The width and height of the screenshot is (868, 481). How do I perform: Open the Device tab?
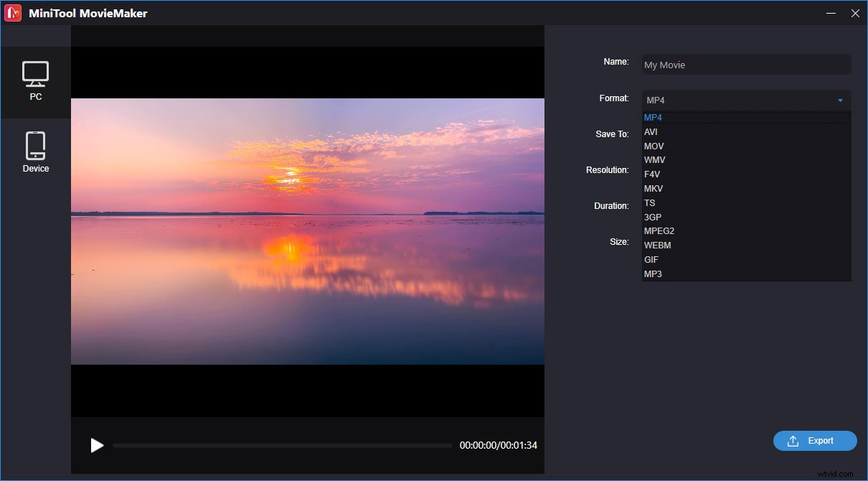click(x=36, y=151)
